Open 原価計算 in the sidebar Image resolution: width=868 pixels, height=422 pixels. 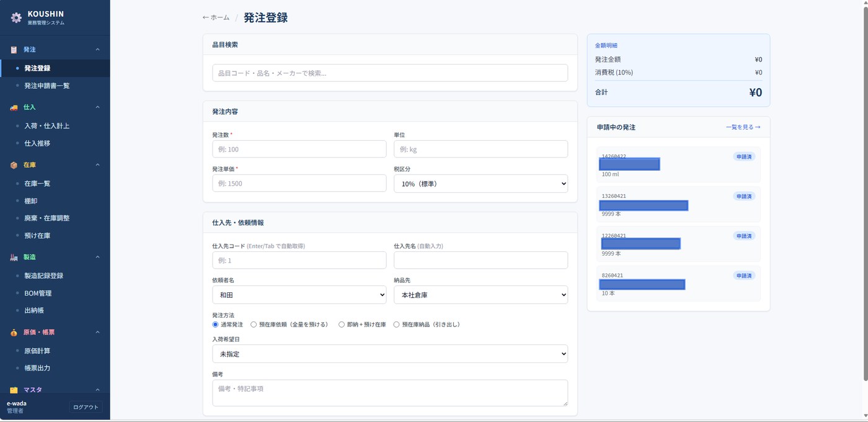(x=55, y=351)
